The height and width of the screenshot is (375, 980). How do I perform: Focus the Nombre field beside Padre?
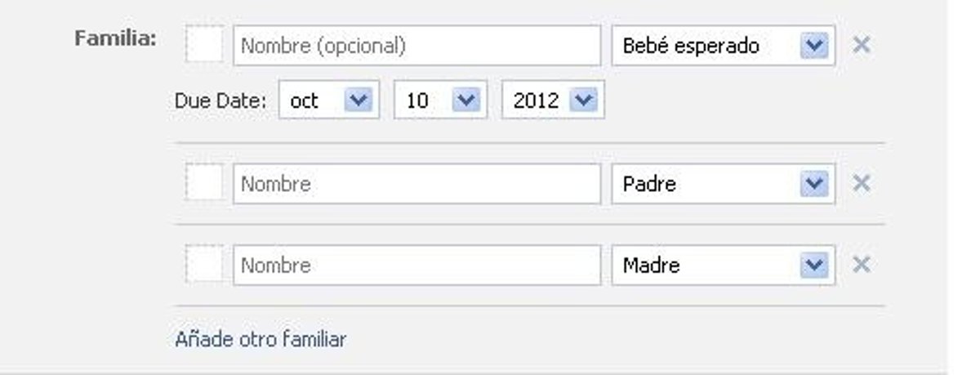(x=416, y=184)
